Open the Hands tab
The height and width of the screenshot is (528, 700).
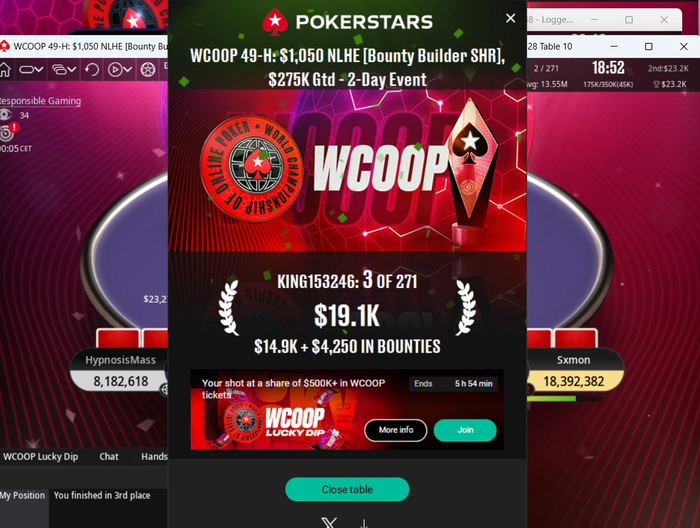tap(154, 457)
